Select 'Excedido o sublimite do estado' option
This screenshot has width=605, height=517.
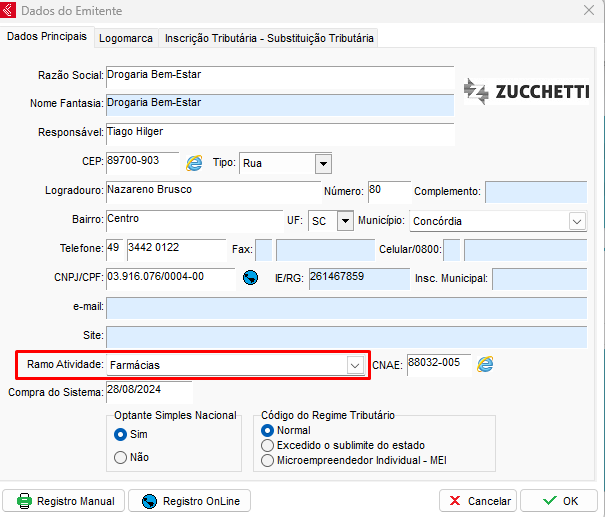pos(267,445)
